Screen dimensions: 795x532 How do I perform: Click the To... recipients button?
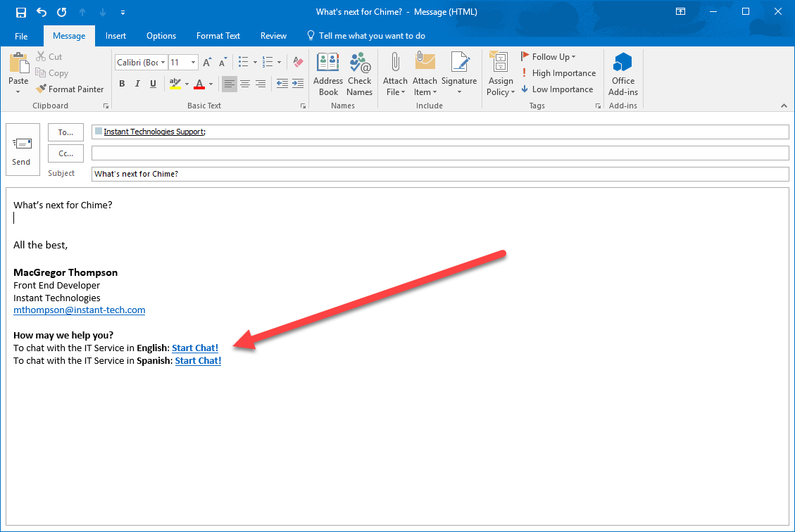click(66, 132)
